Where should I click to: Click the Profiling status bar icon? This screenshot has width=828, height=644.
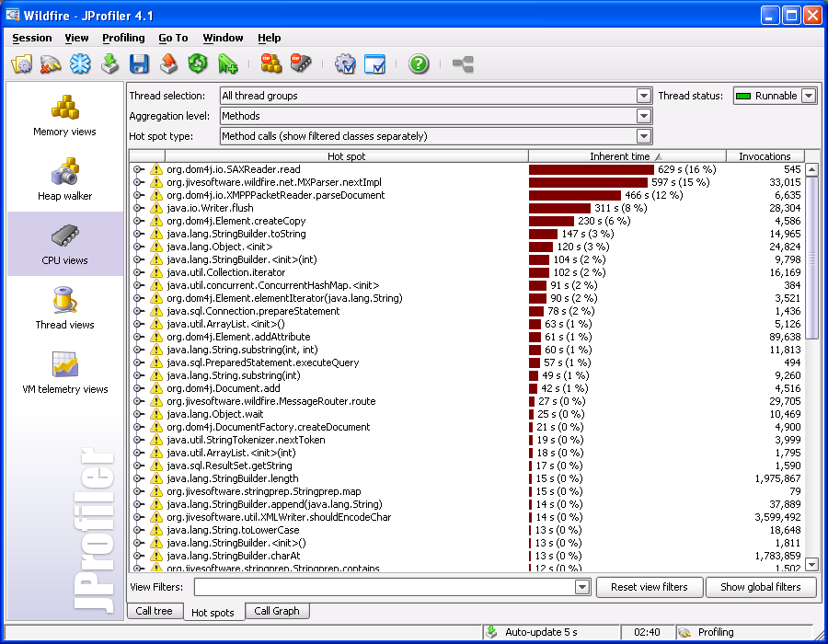point(684,632)
